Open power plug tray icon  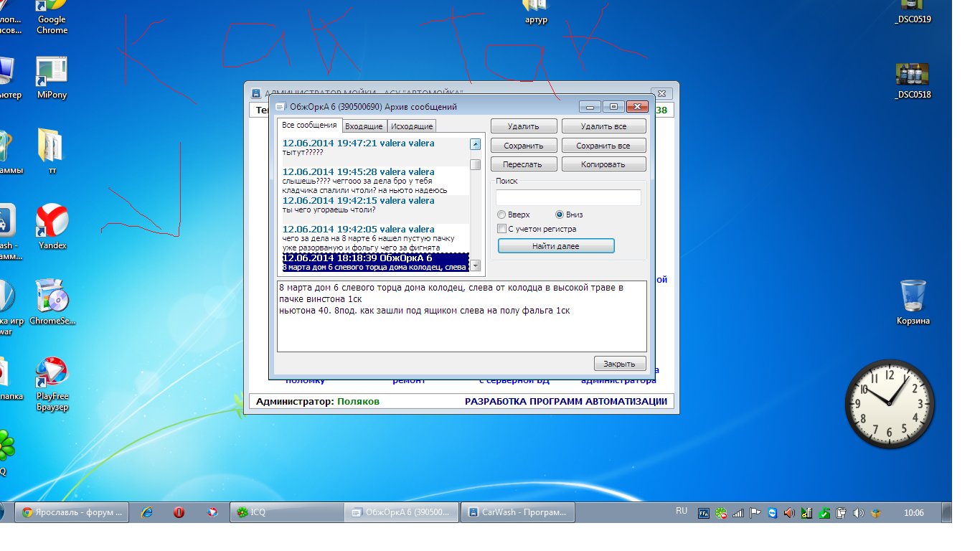pos(842,513)
